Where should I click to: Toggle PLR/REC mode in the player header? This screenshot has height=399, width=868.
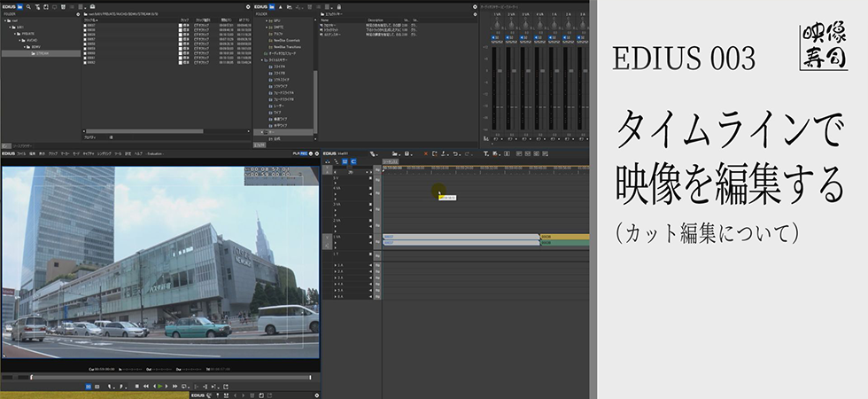(x=300, y=153)
